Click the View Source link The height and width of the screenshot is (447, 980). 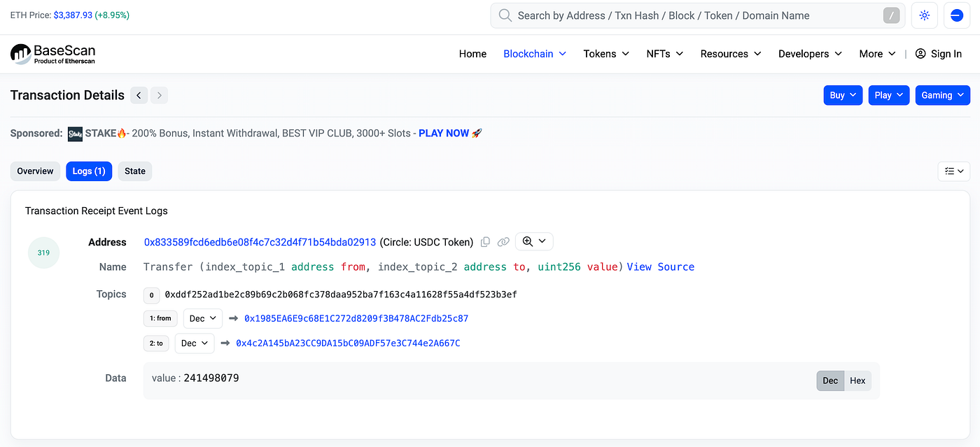tap(661, 267)
